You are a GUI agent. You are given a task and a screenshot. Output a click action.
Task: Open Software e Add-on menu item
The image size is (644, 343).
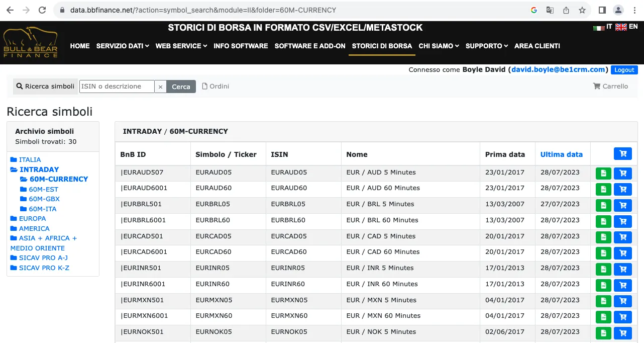[310, 46]
